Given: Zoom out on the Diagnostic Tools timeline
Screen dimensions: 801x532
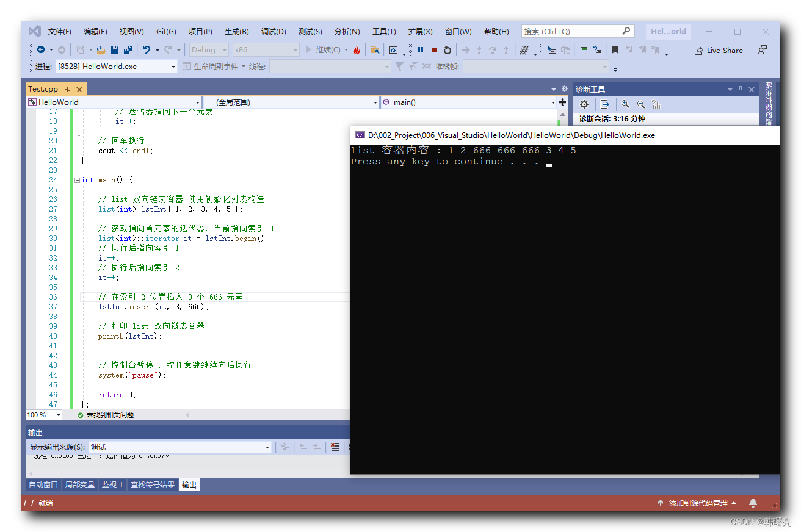Looking at the screenshot, I should click(641, 104).
